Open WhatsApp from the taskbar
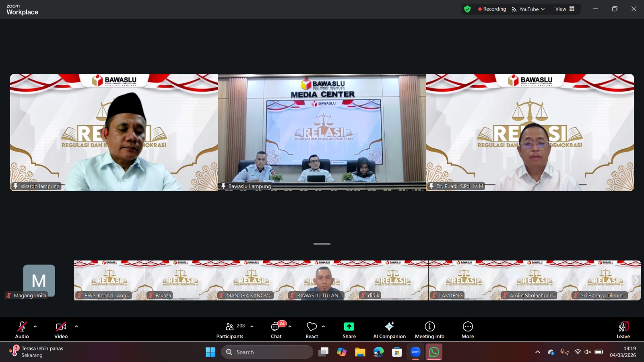 434,352
